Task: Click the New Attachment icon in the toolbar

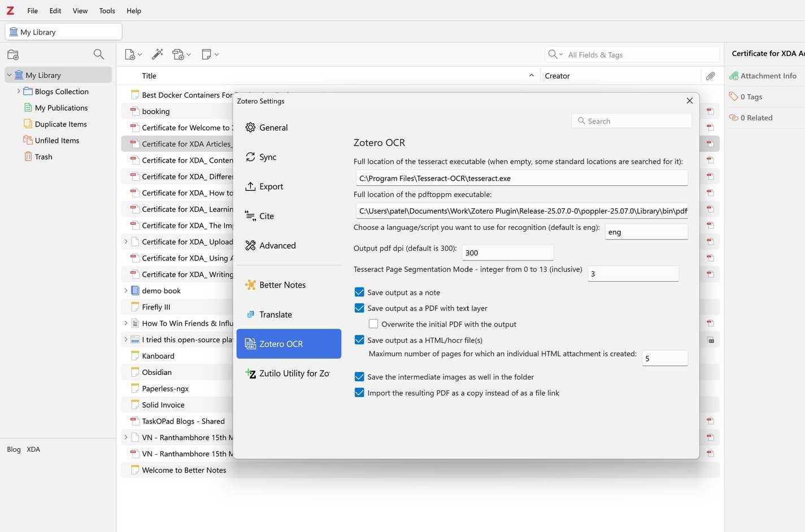Action: pos(178,54)
